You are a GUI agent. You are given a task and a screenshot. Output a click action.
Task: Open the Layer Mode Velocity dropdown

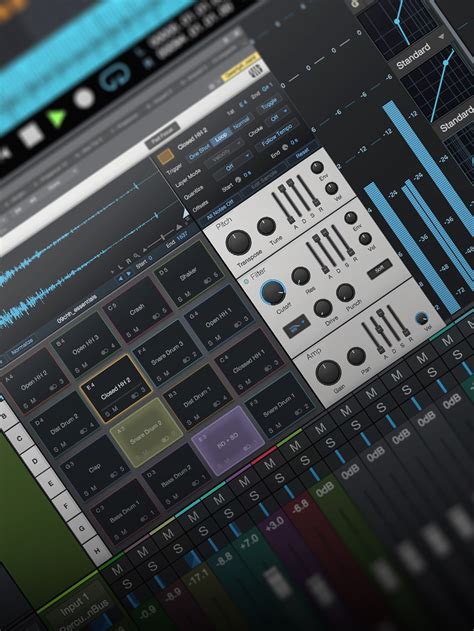223,153
